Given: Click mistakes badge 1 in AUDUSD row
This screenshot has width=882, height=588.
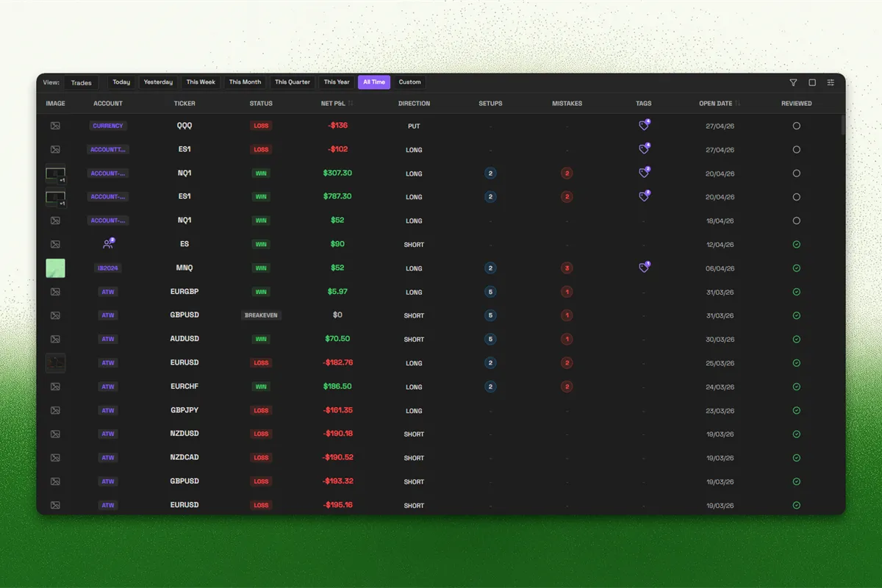Looking at the screenshot, I should (567, 340).
